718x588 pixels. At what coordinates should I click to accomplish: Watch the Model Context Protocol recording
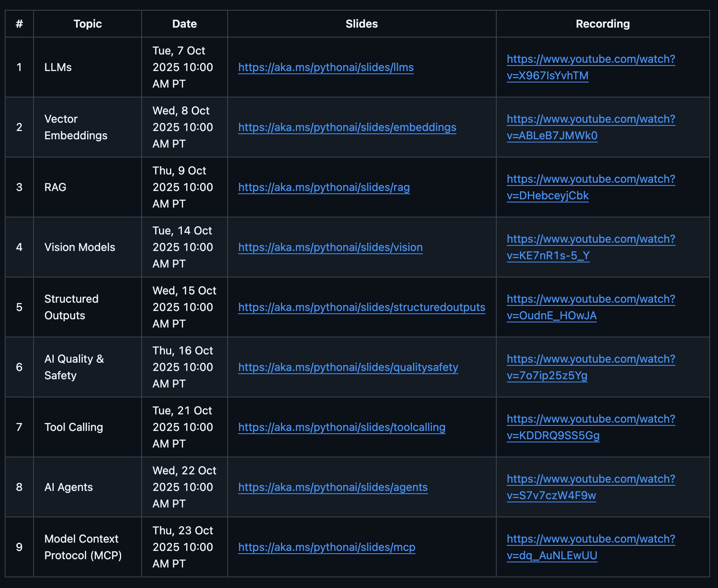pos(591,539)
